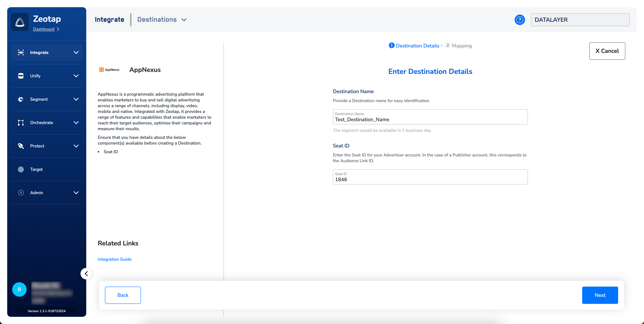
Task: Click the Protect sidebar icon
Action: click(x=21, y=146)
